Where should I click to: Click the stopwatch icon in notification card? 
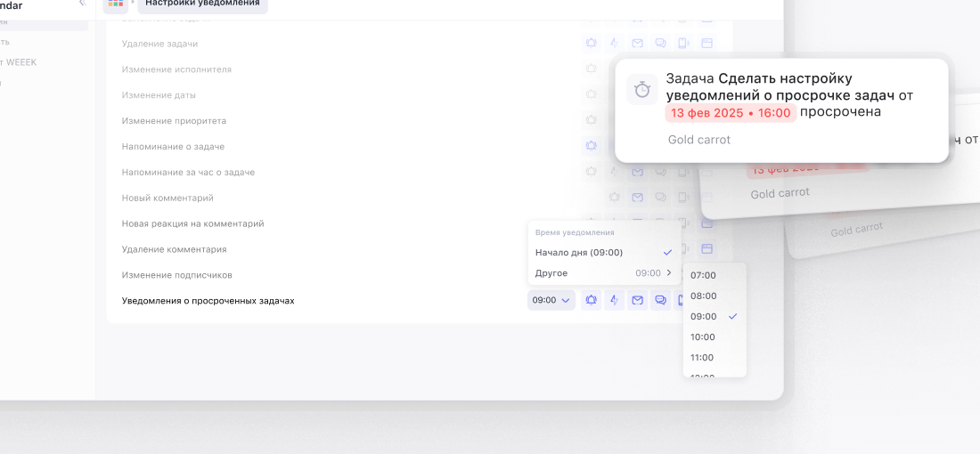[x=641, y=89]
